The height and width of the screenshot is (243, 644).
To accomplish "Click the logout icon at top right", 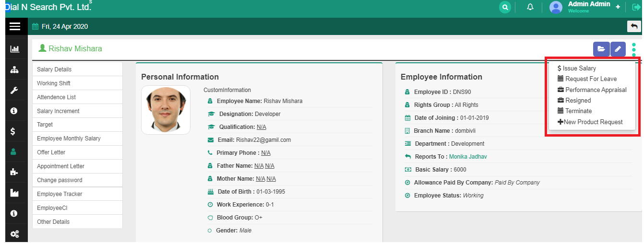I will [x=636, y=7].
